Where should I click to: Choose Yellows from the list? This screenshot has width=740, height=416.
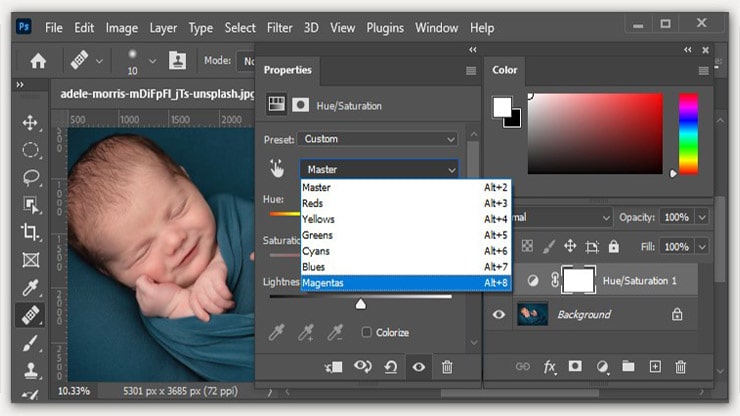[405, 219]
